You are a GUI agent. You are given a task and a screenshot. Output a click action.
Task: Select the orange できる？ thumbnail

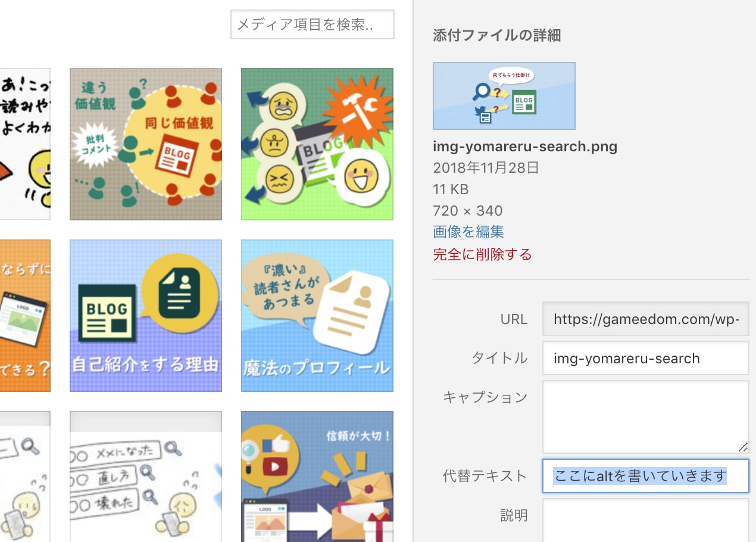click(x=25, y=316)
